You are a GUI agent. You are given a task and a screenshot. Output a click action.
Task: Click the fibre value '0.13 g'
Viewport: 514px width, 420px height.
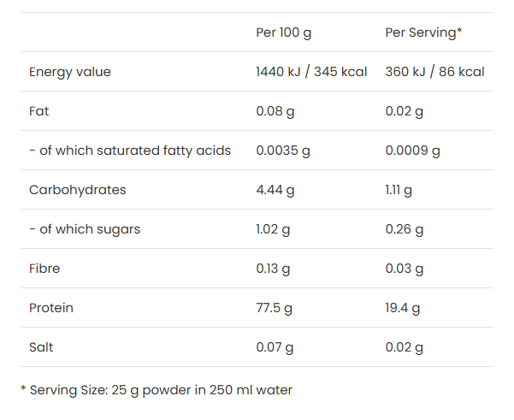click(x=274, y=269)
